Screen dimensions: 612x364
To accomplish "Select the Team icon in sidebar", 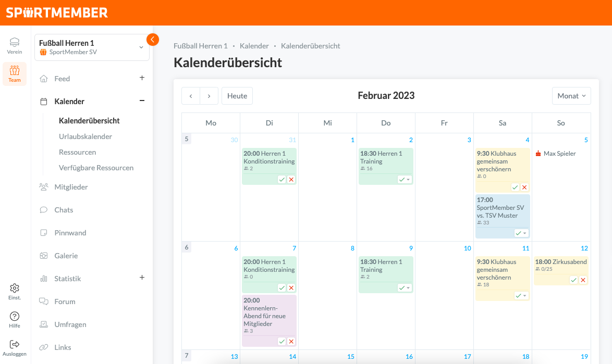I will click(15, 71).
